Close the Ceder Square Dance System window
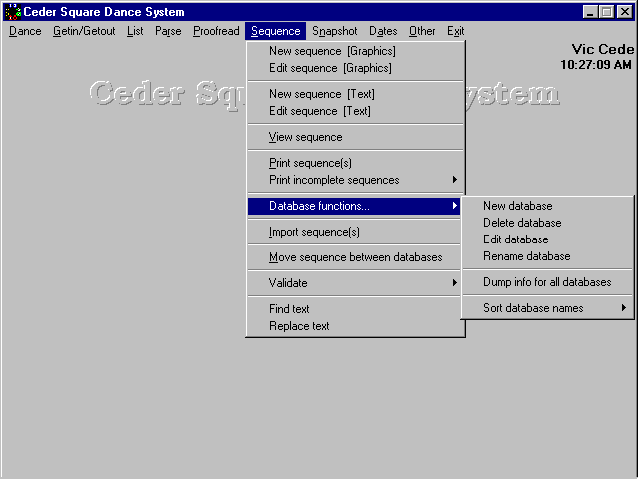 (x=625, y=12)
